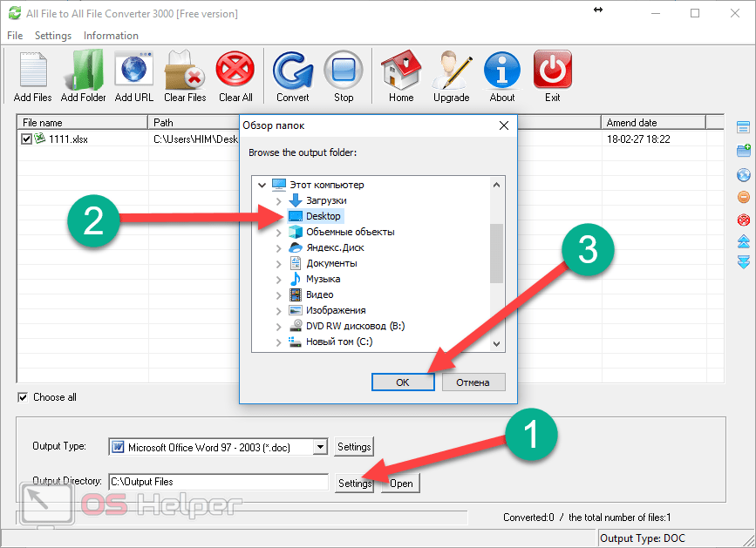This screenshot has height=548, width=756.
Task: Click the File name column header
Action: [x=83, y=122]
